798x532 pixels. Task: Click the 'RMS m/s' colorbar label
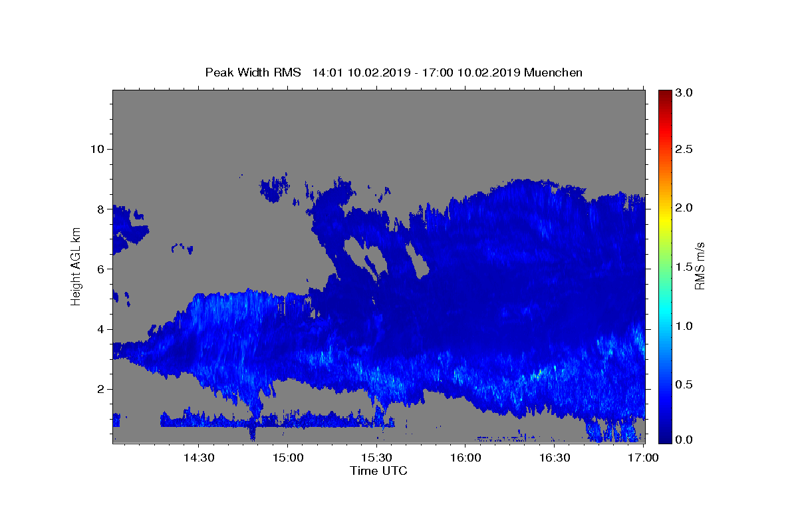pos(700,266)
